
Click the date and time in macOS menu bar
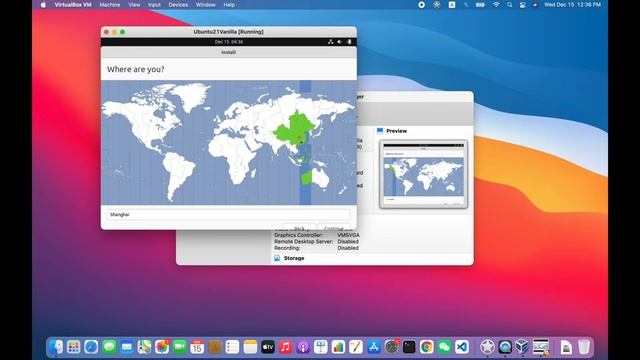pyautogui.click(x=572, y=5)
